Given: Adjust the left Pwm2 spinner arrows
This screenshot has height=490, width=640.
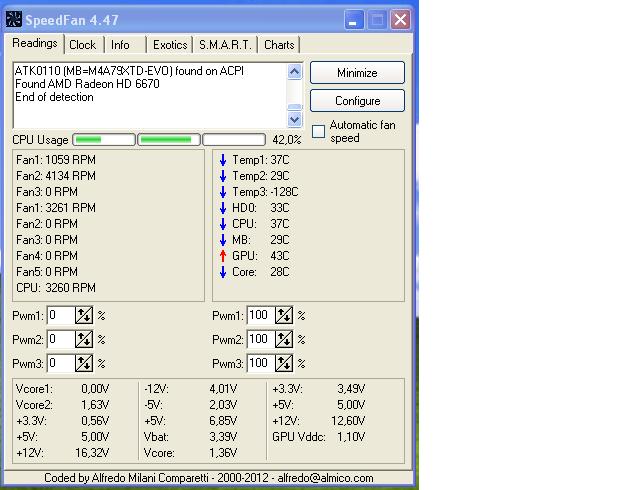Looking at the screenshot, I should click(84, 340).
